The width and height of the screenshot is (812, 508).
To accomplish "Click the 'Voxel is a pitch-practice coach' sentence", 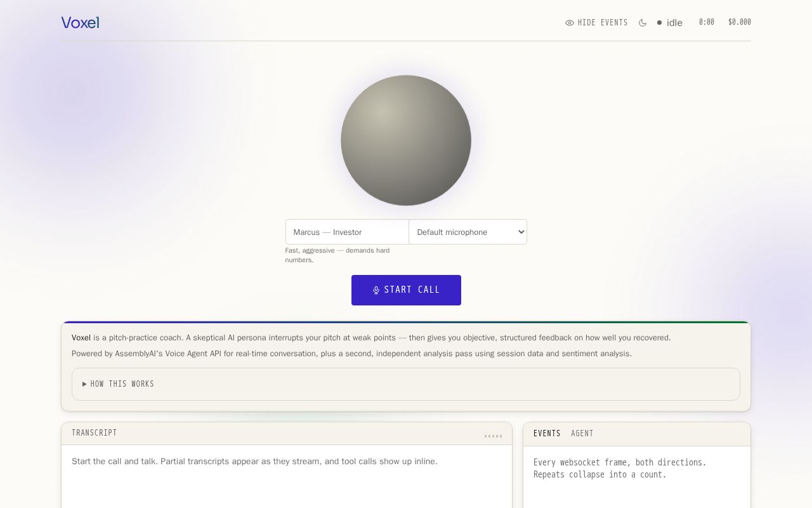I will (x=371, y=338).
